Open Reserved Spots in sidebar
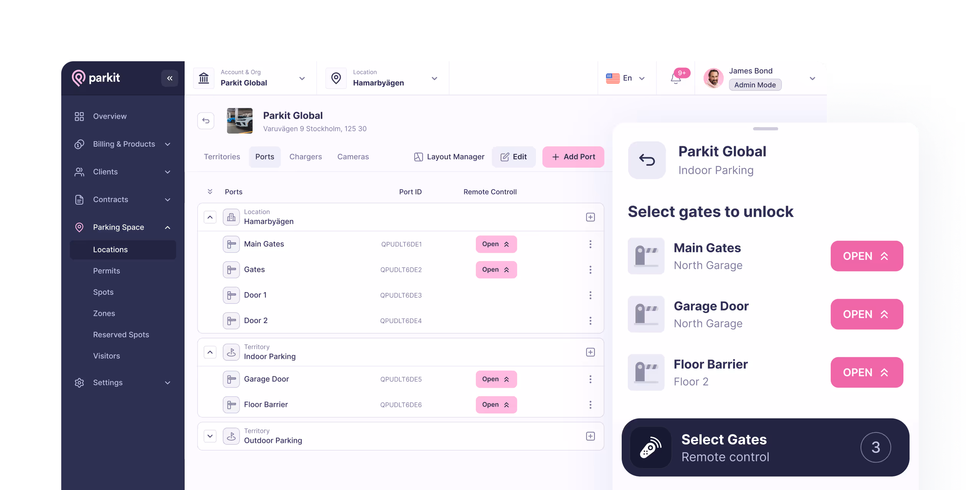 [121, 335]
